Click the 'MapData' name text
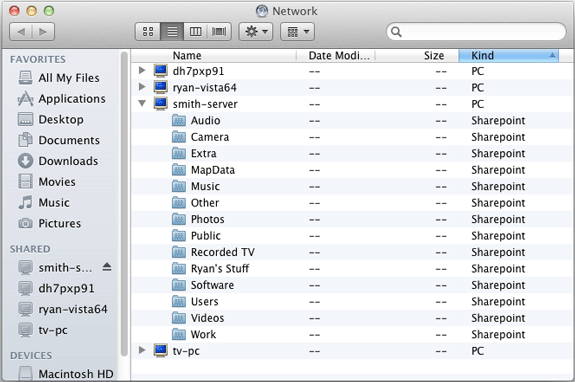Viewport: 575px width, 382px height. pos(213,170)
